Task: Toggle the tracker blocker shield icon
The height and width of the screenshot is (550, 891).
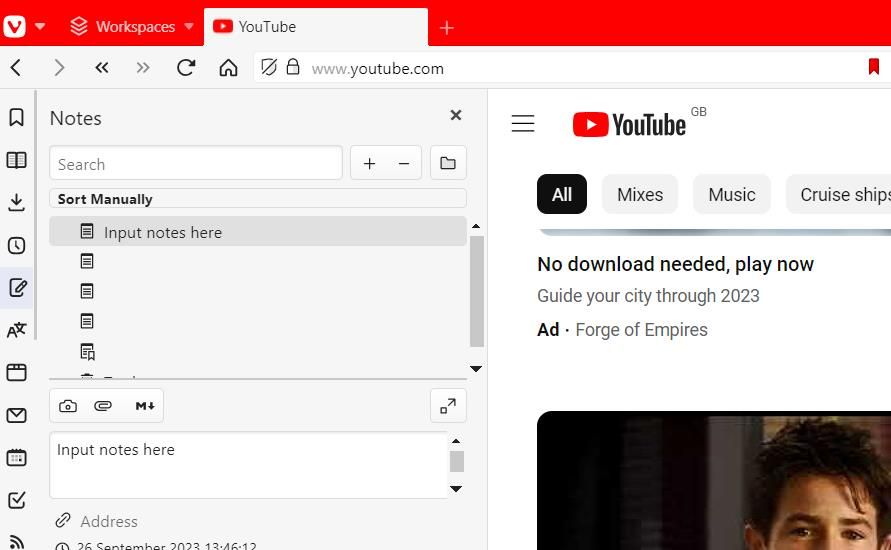Action: click(269, 67)
